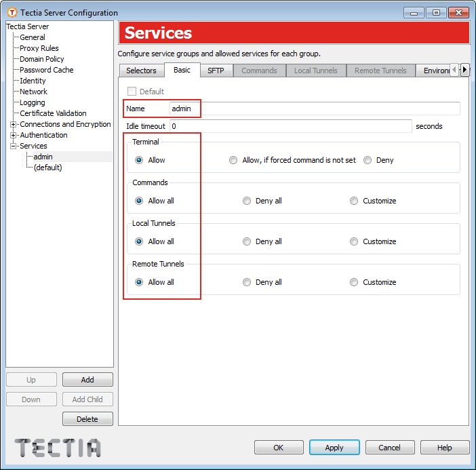Select Remote Tunnels Deny all option
The image size is (476, 470).
point(247,282)
